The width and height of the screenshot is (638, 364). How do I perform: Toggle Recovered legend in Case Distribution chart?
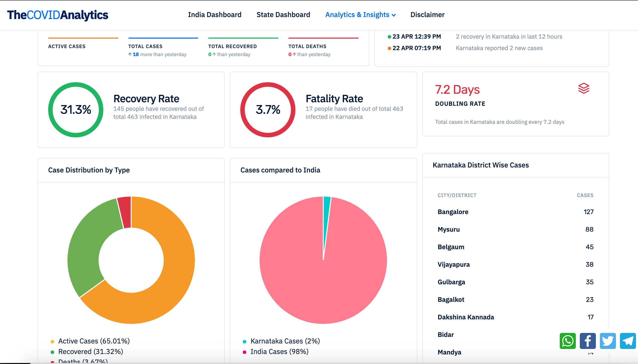coord(91,351)
